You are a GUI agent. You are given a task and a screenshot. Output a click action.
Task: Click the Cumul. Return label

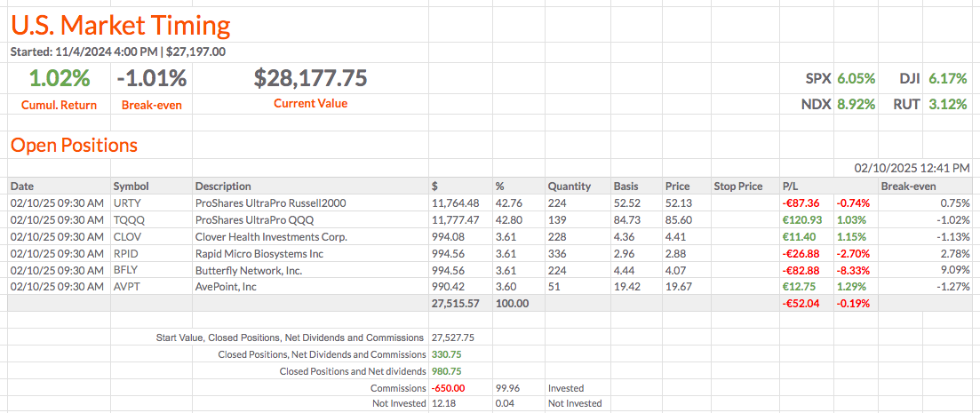tap(59, 105)
